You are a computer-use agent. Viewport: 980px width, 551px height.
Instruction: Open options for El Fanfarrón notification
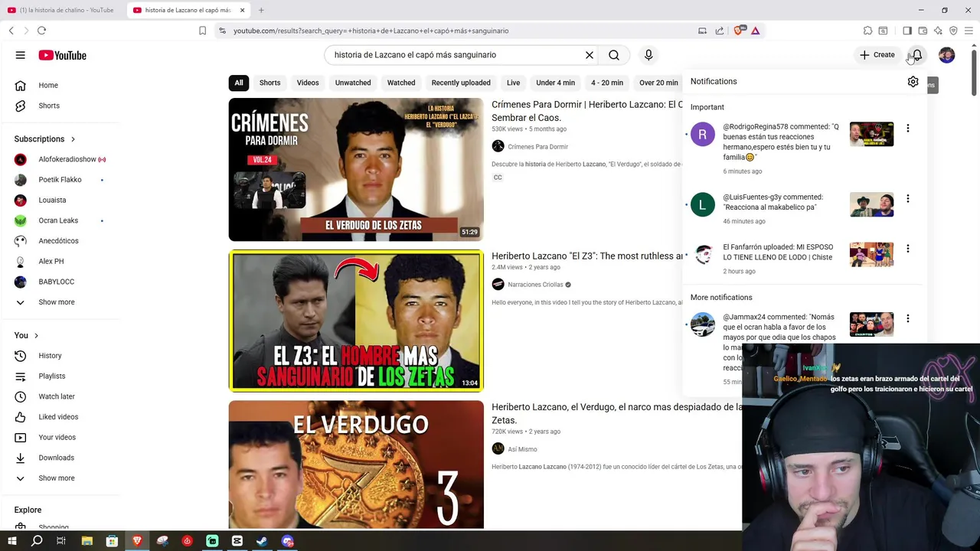click(908, 249)
